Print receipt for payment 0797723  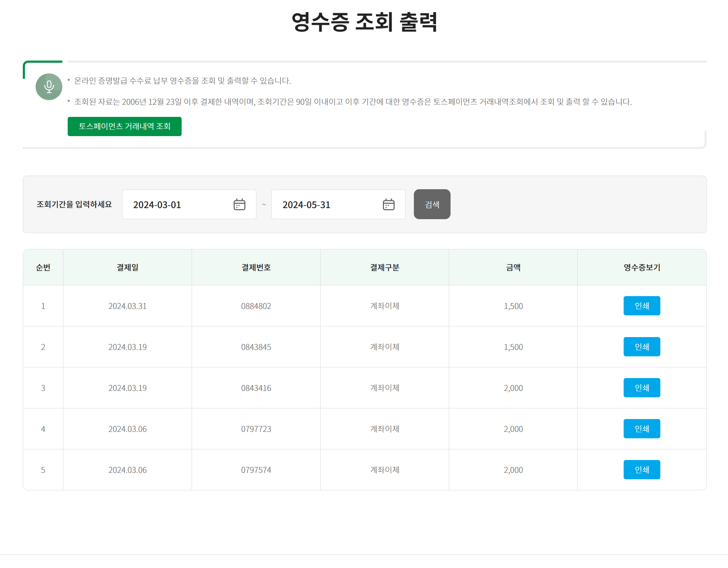point(641,429)
